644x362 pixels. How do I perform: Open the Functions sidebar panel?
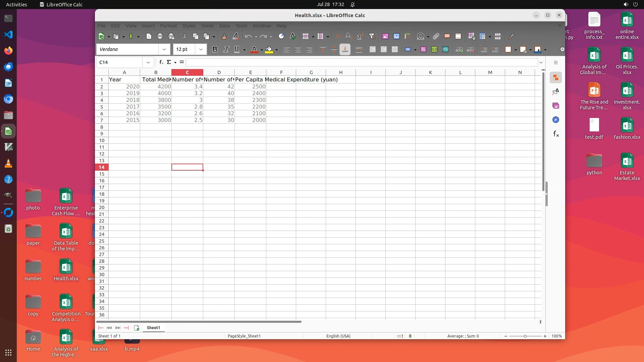556,134
